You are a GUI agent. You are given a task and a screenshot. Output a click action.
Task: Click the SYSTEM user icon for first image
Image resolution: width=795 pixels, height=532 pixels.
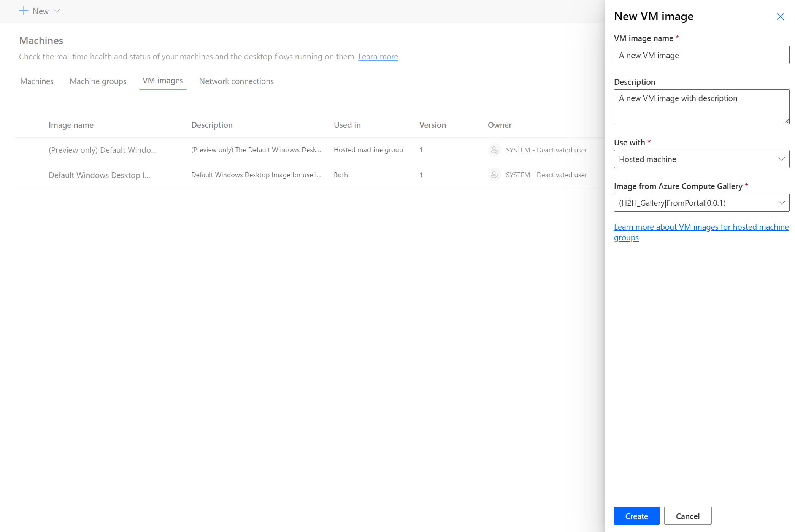494,149
